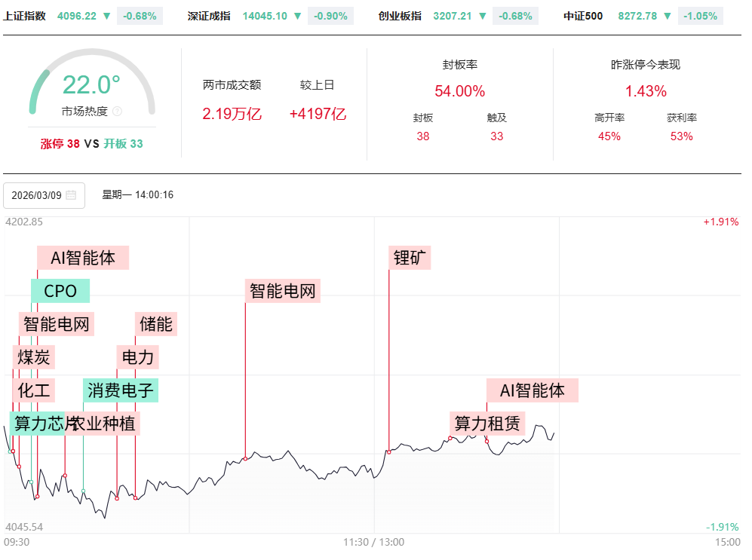
Task: Select the green CPO sector tag
Action: coord(60,291)
